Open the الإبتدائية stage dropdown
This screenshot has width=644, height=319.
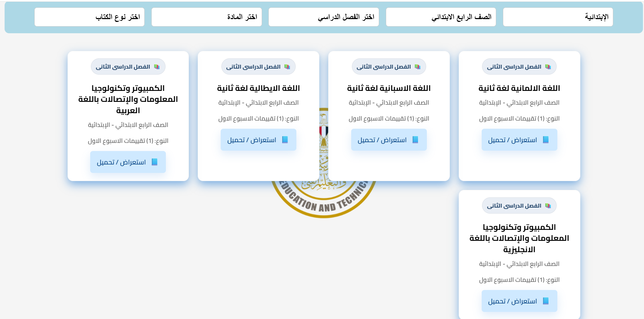(x=558, y=17)
